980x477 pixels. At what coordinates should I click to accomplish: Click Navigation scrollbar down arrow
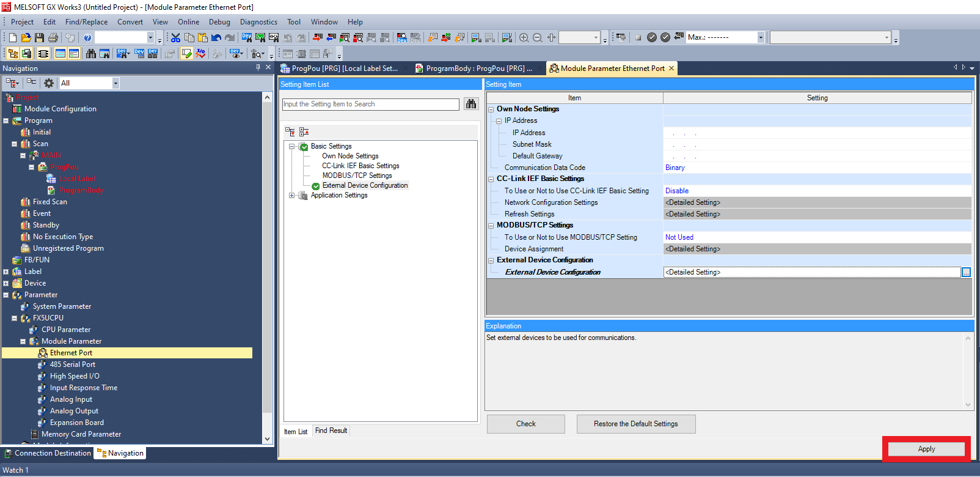(267, 439)
